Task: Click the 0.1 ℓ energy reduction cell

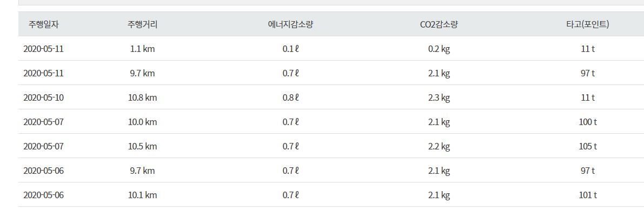Action: [291, 49]
